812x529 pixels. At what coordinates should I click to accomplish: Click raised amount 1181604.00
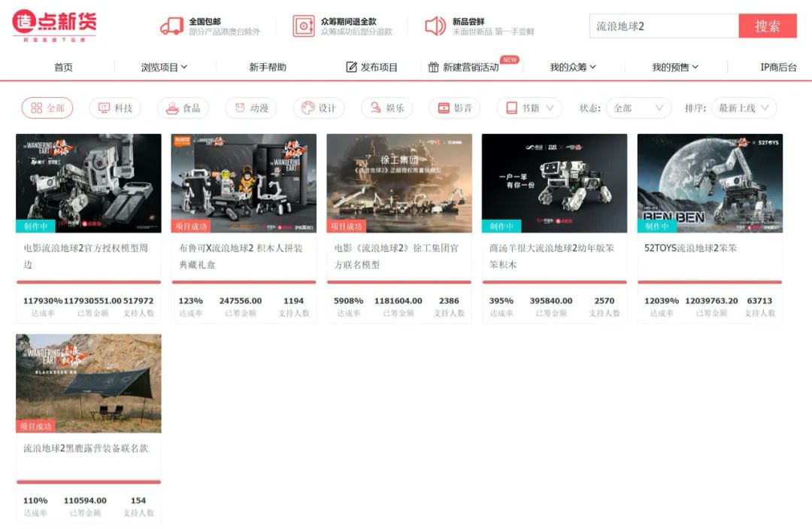click(398, 300)
